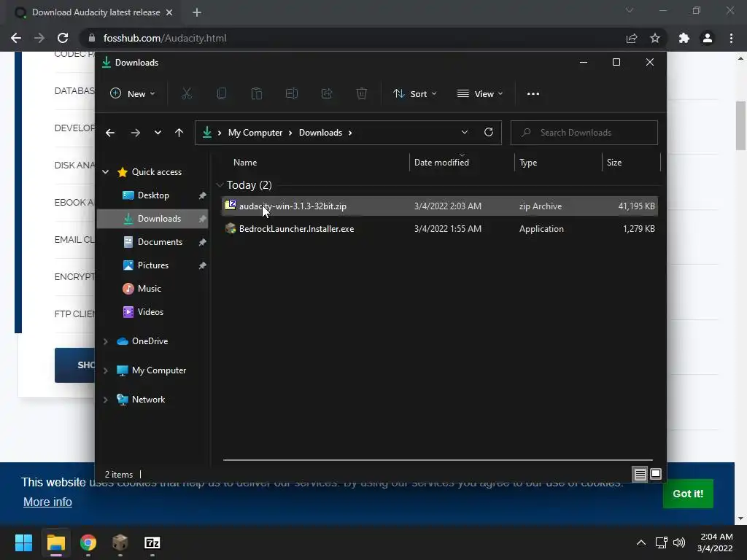Click the Delete trash icon in toolbar
The height and width of the screenshot is (560, 747).
[362, 94]
